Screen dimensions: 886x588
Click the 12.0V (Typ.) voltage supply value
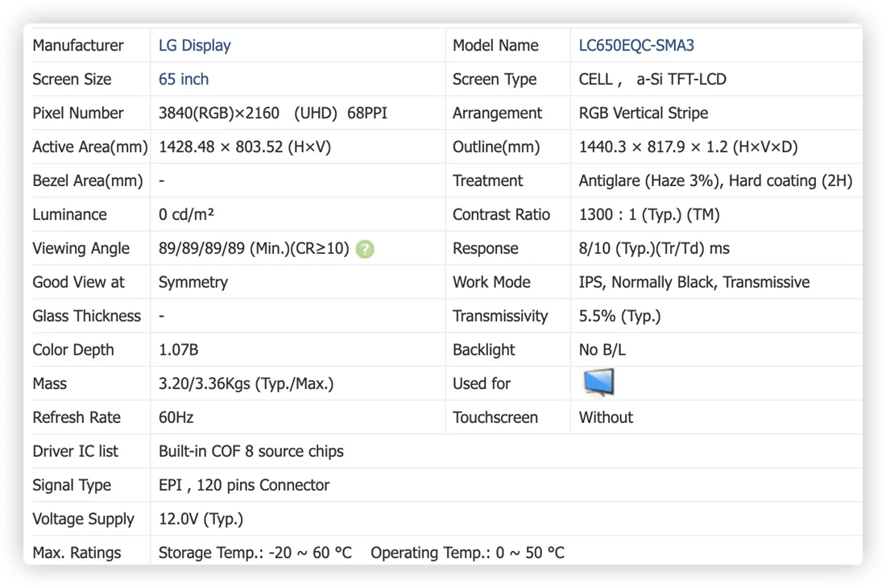(x=201, y=519)
